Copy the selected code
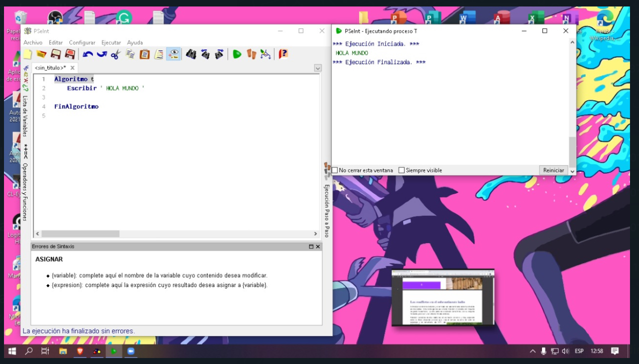The width and height of the screenshot is (639, 364). (x=130, y=54)
